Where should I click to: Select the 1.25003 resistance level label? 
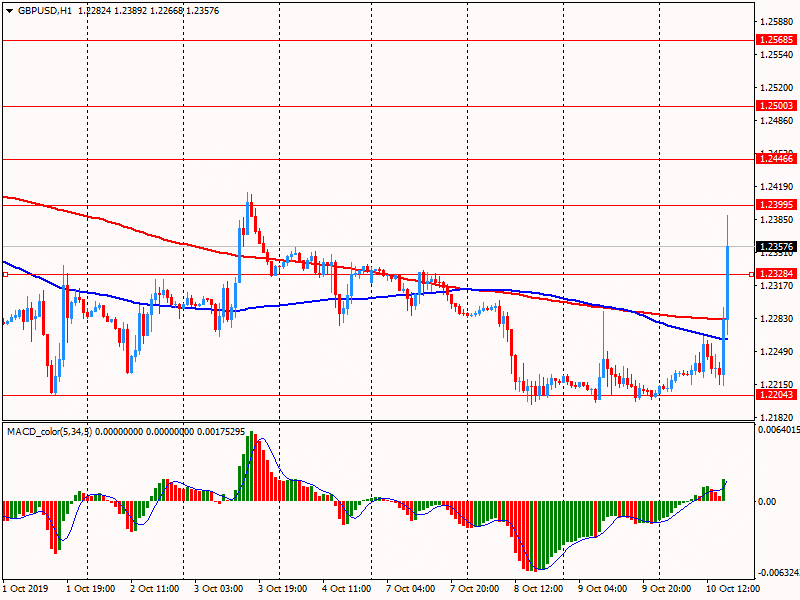[776, 105]
